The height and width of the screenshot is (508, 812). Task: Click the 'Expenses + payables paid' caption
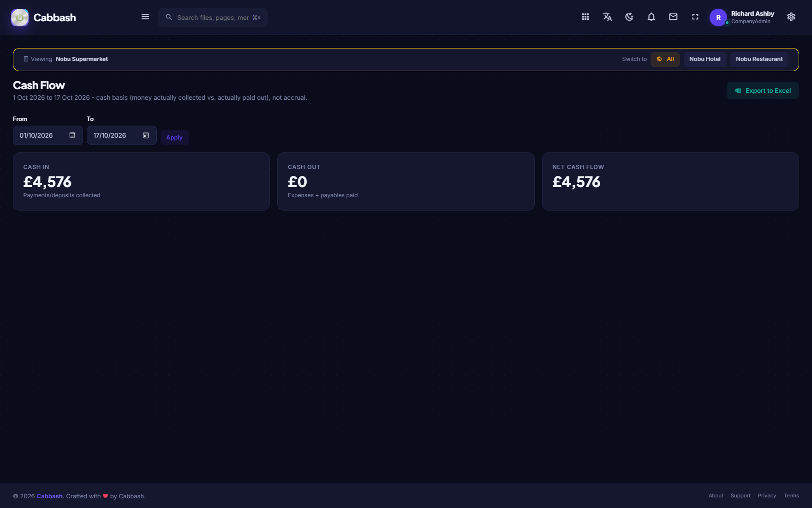pos(323,195)
